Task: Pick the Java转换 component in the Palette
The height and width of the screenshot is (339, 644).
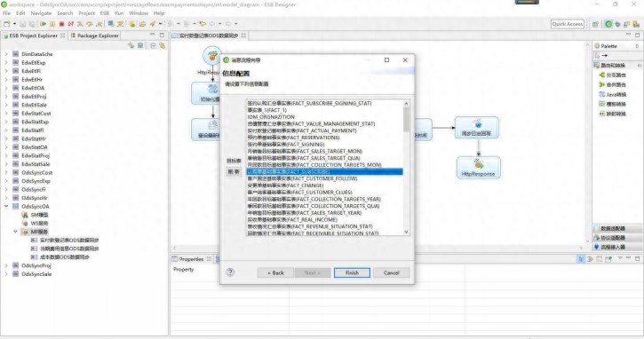Action: (612, 94)
